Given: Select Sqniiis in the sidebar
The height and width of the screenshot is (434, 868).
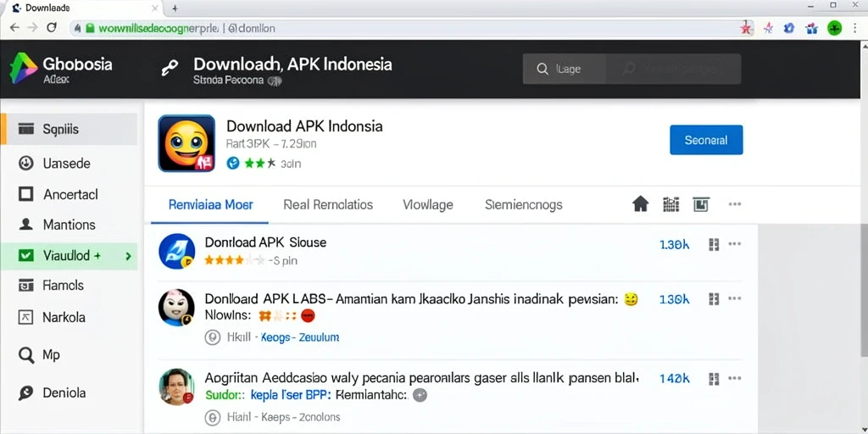Looking at the screenshot, I should click(70, 130).
